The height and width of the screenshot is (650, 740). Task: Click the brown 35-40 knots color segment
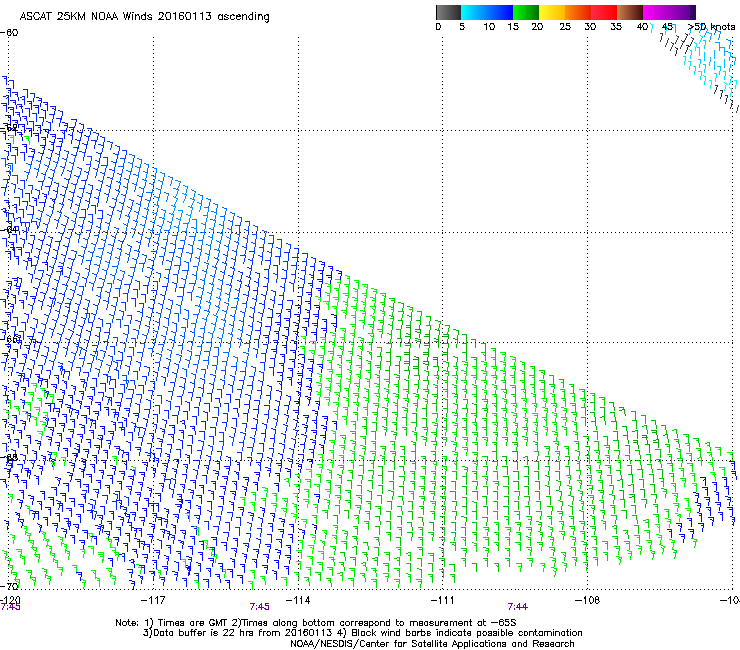tap(630, 12)
